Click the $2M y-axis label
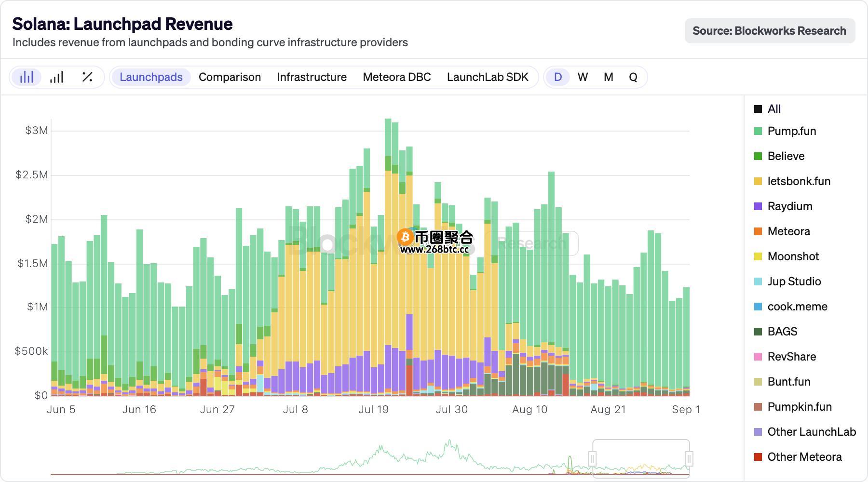 [x=37, y=219]
